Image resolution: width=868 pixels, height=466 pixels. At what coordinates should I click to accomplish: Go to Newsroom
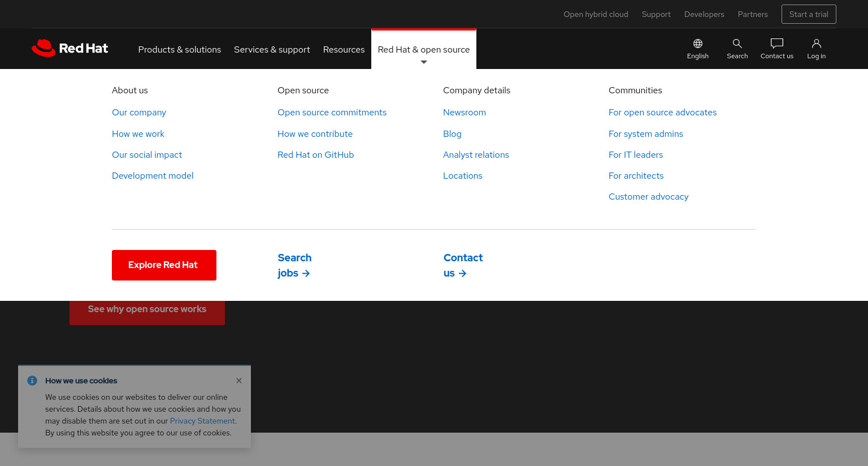(465, 113)
